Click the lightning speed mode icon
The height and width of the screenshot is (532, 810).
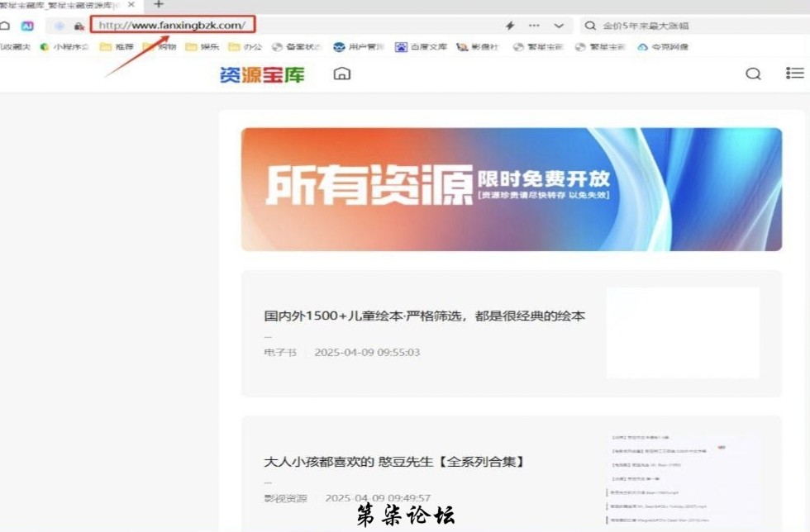(x=510, y=26)
